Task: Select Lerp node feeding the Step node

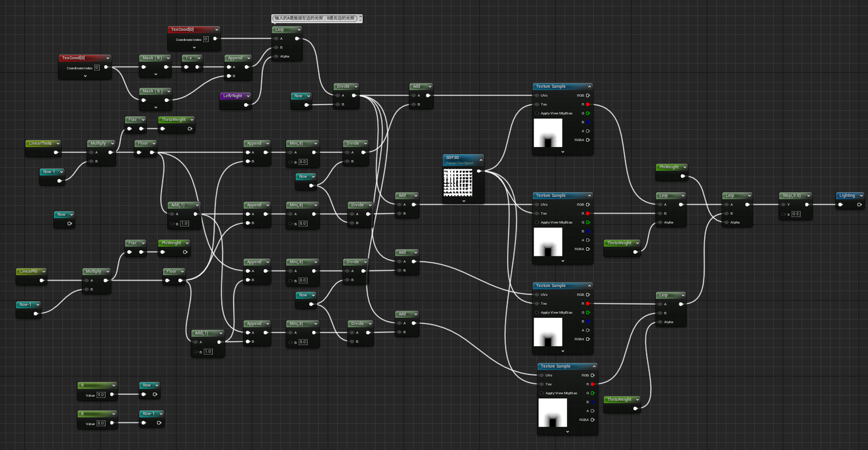Action: click(x=737, y=209)
